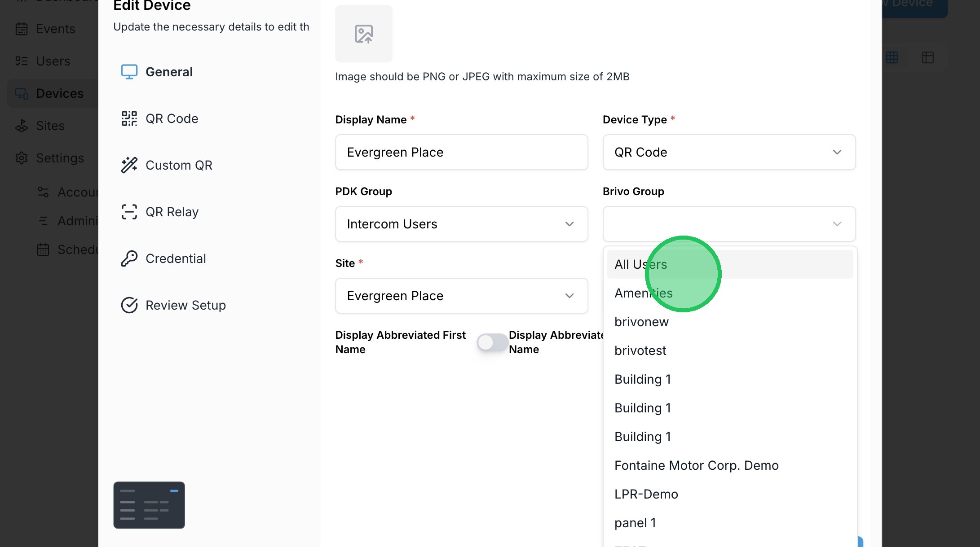The width and height of the screenshot is (980, 547).
Task: Click the image upload placeholder icon
Action: (x=363, y=34)
